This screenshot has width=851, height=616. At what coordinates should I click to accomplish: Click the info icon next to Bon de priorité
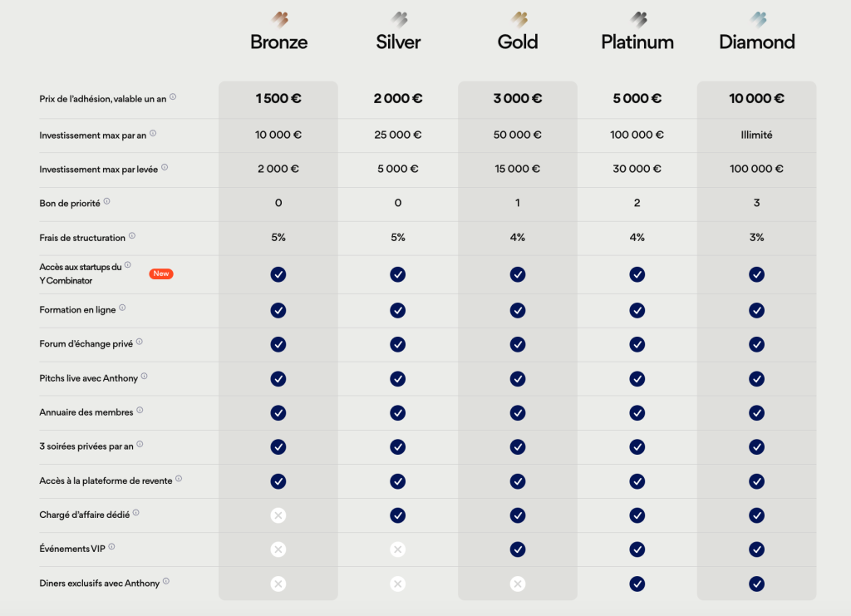coord(107,201)
